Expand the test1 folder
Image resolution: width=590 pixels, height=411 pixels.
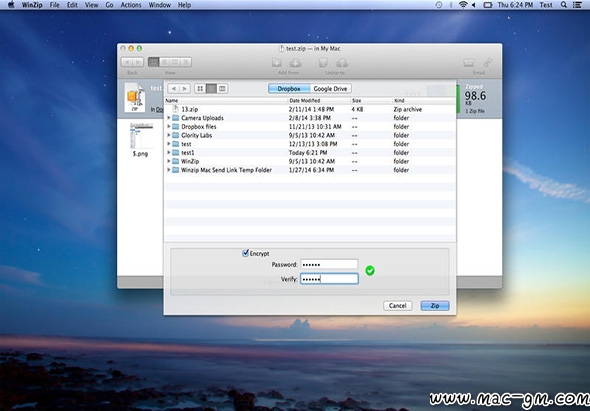[x=169, y=152]
